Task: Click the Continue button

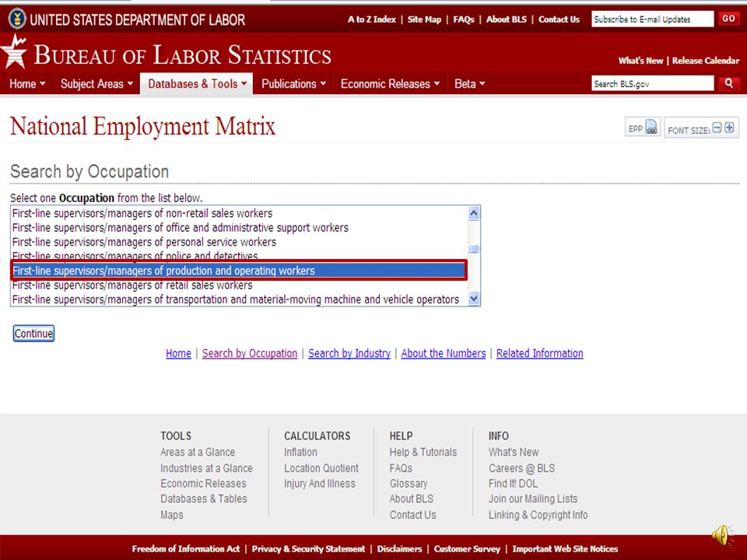Action: tap(33, 334)
